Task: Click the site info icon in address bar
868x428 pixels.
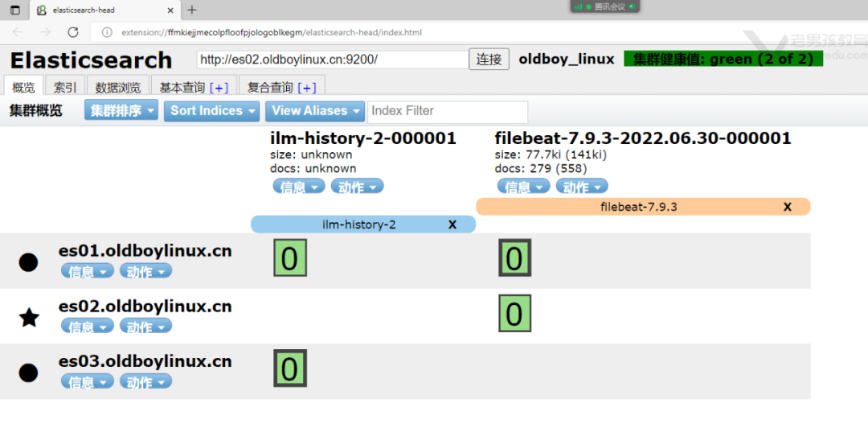Action: [106, 32]
